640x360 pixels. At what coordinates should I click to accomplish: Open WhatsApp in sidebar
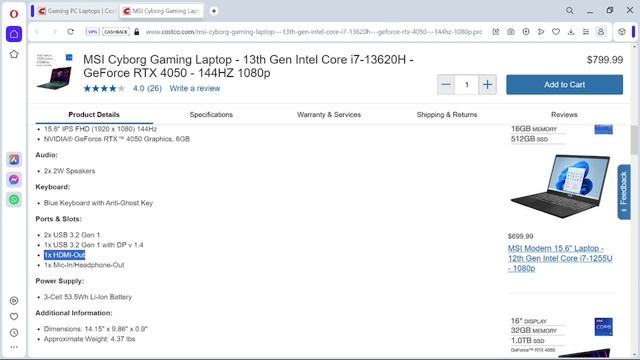coord(14,200)
